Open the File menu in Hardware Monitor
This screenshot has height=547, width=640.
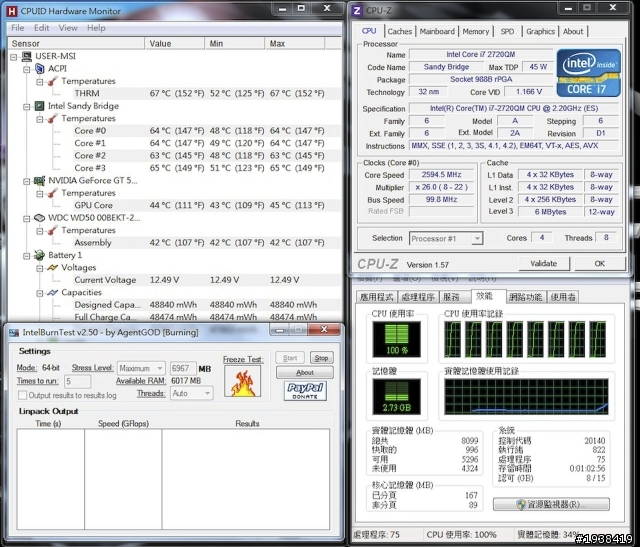point(18,28)
